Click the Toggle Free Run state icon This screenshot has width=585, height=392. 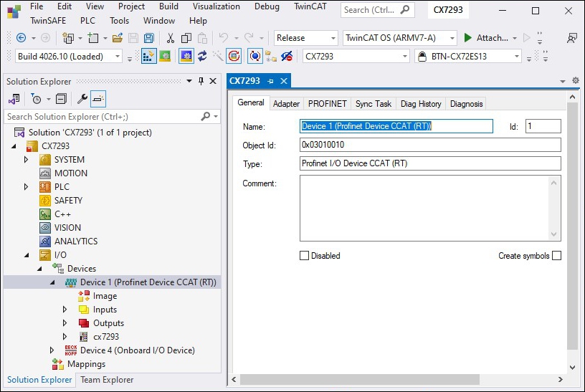coord(234,57)
